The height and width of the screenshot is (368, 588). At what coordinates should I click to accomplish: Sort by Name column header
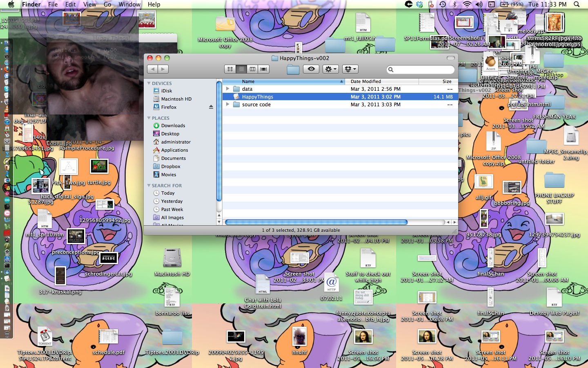284,81
